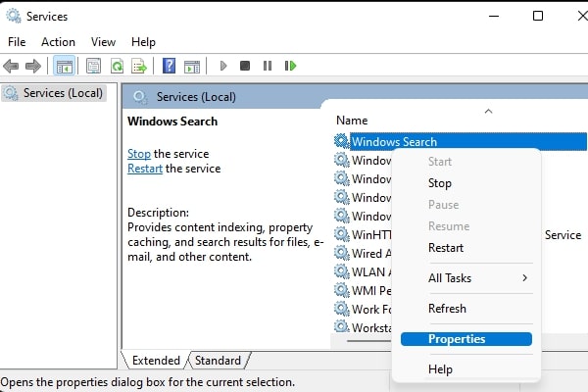Screen dimensions: 588x392
Task: Sort by the Name column header
Action: pos(352,121)
